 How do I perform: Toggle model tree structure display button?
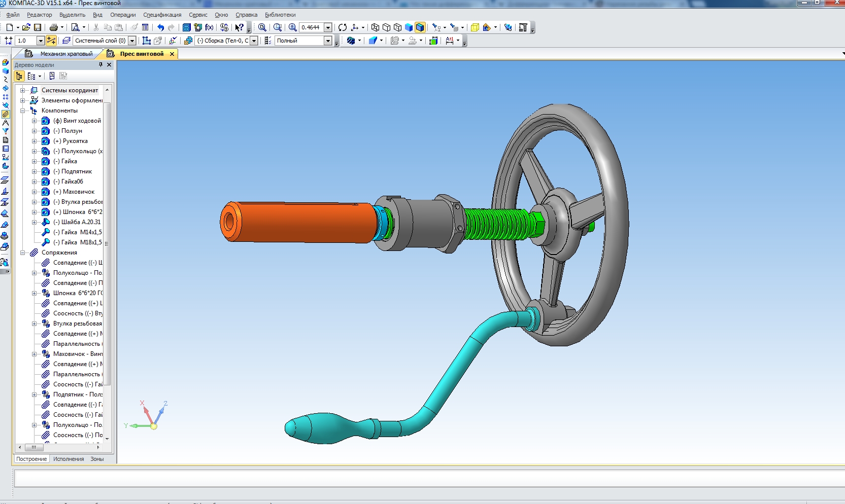19,76
